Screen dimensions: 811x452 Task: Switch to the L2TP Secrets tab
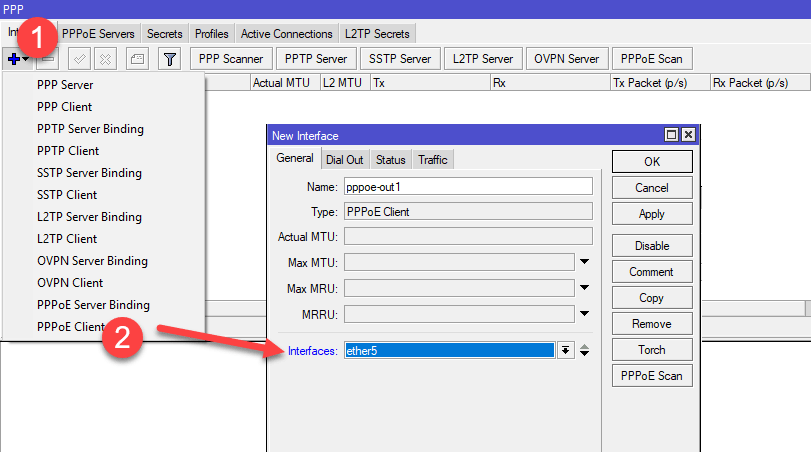pos(377,34)
